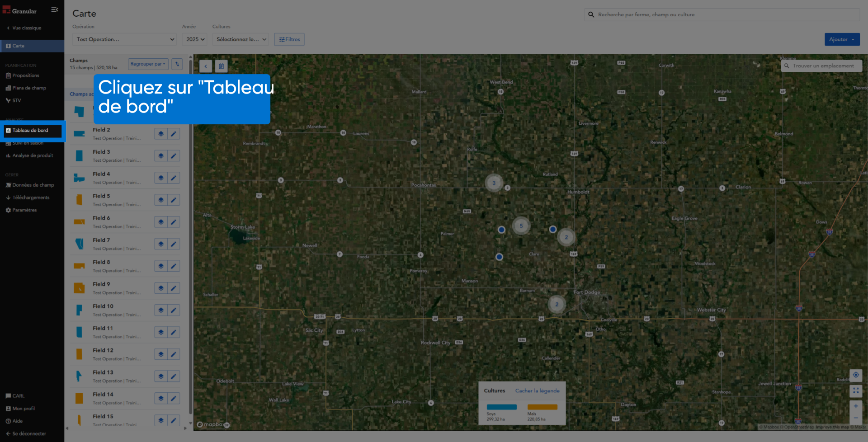This screenshot has width=868, height=442.
Task: Open the Filtres button
Action: click(x=289, y=39)
